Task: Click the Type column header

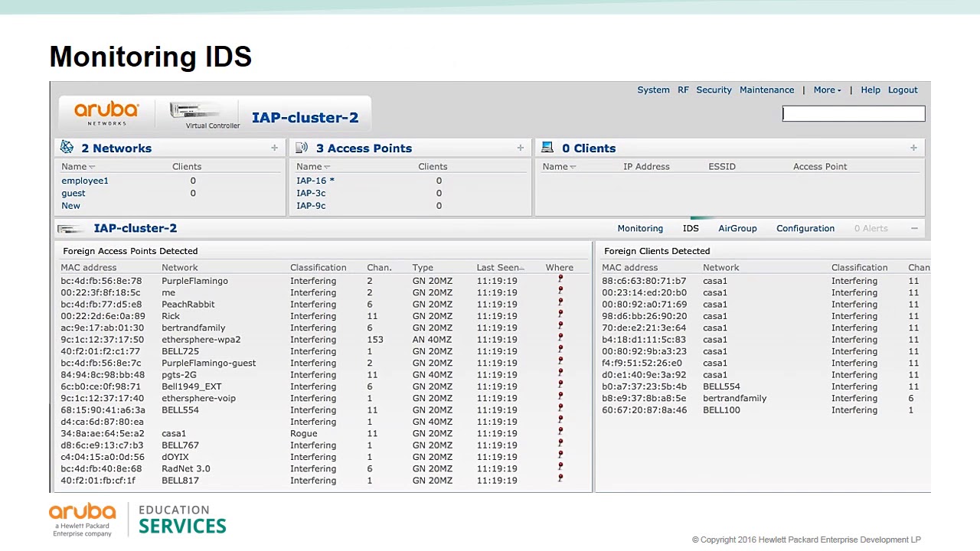Action: point(423,267)
